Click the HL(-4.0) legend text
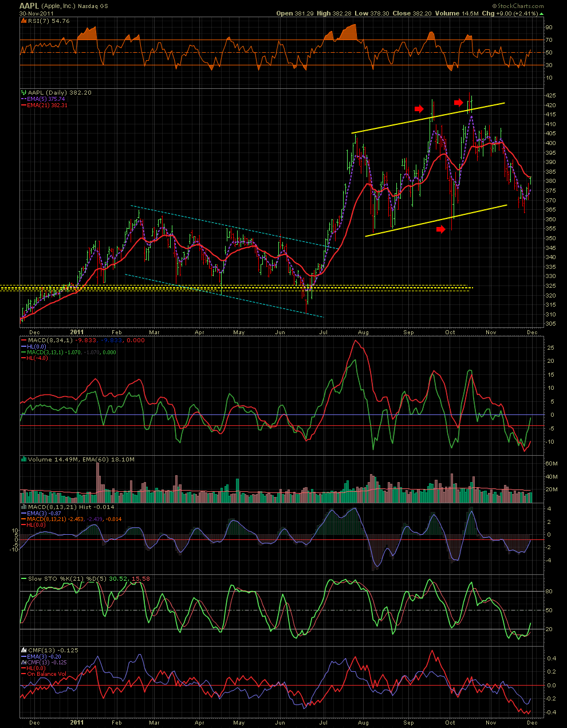This screenshot has height=728, width=567. click(x=38, y=358)
